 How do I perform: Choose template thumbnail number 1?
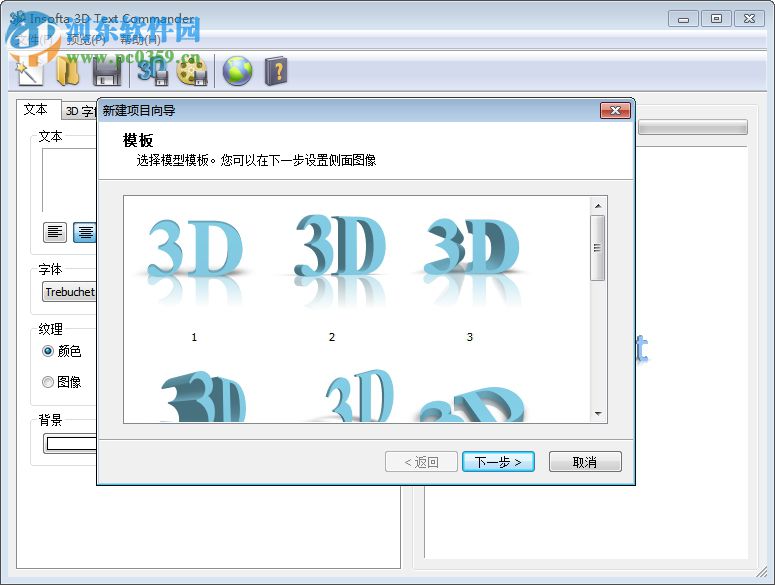click(194, 276)
